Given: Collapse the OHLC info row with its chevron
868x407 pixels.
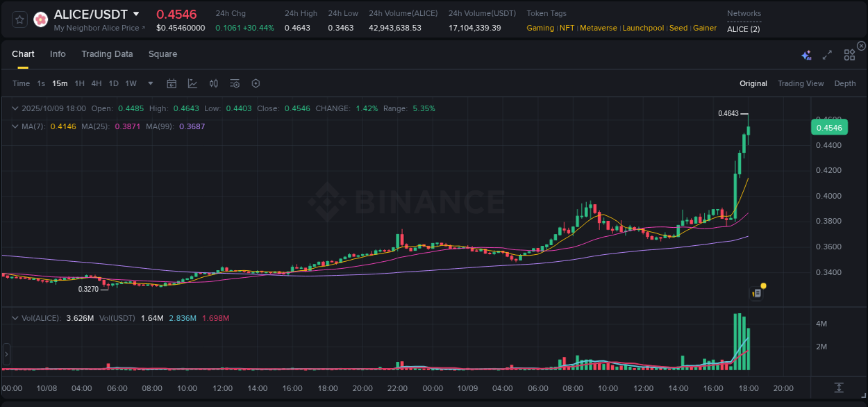Looking at the screenshot, I should [x=15, y=108].
